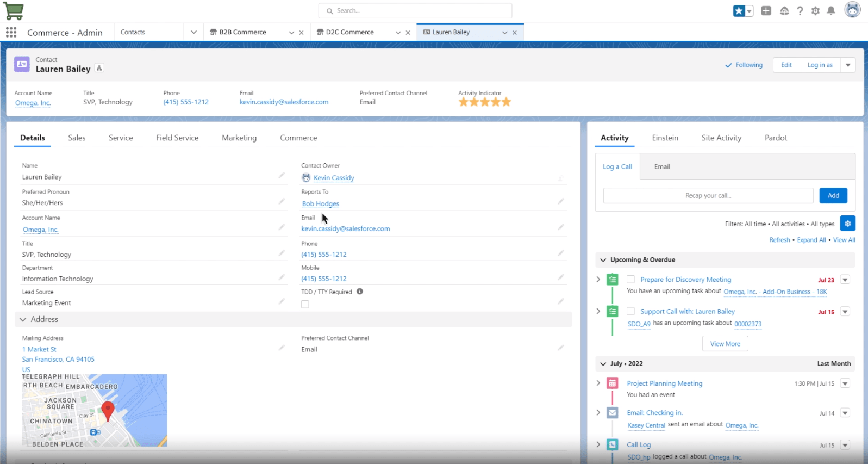Screen dimensions: 868x464
Task: Click the Expand All link
Action: (x=811, y=240)
